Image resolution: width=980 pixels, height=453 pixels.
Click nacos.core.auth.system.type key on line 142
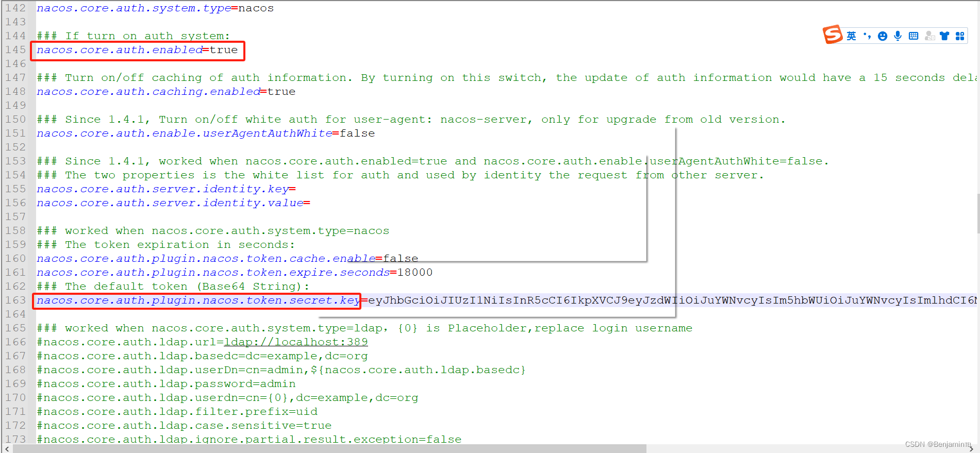pyautogui.click(x=134, y=8)
